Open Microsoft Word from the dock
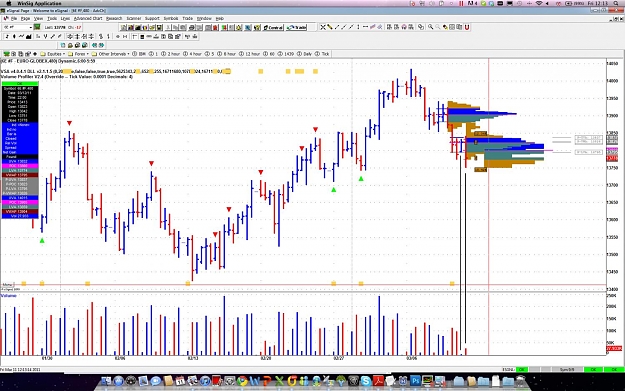 pos(255,381)
